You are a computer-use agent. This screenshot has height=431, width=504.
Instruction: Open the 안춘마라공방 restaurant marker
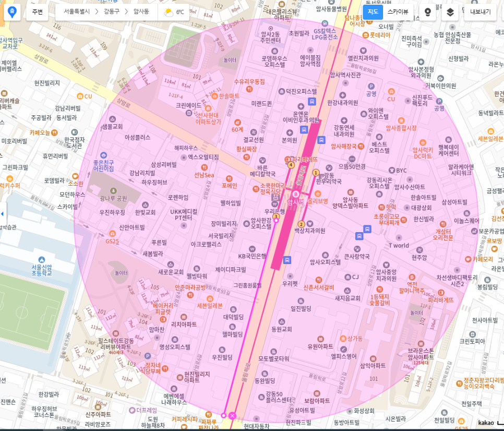190,294
